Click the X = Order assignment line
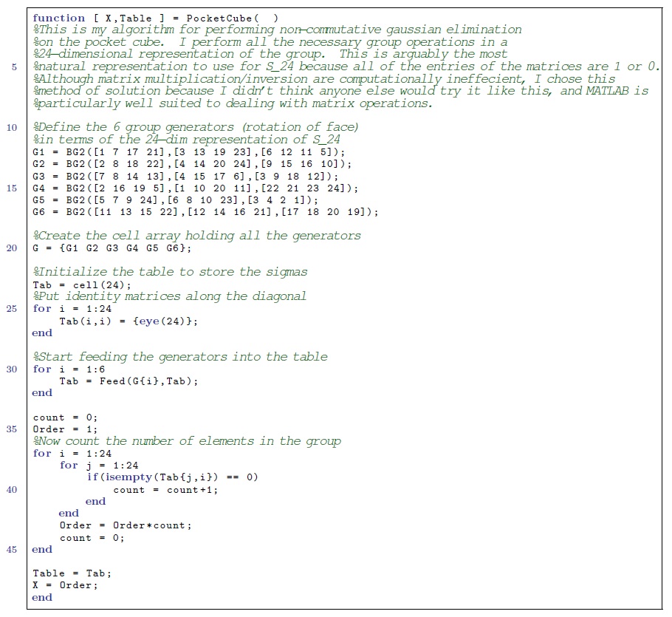This screenshot has width=672, height=617. coord(65,584)
